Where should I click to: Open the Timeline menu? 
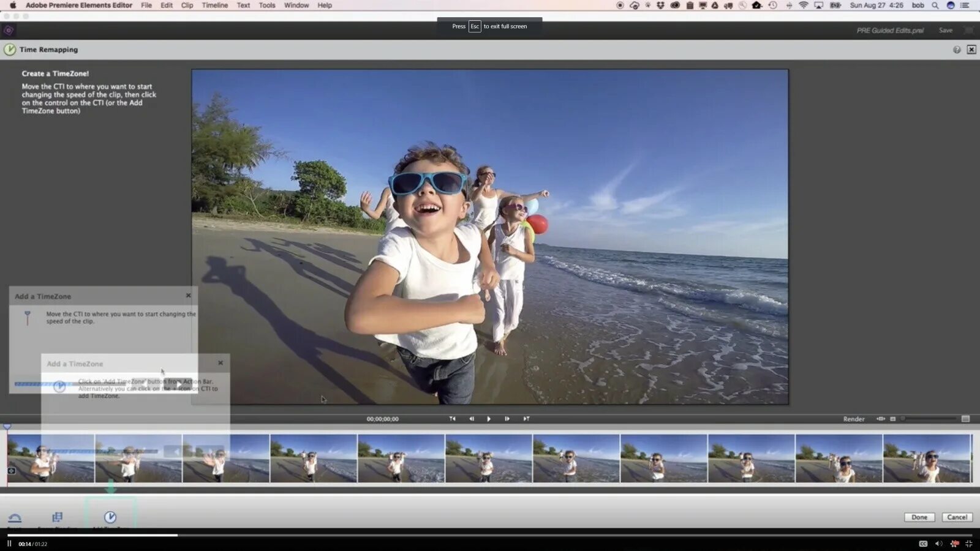[214, 5]
